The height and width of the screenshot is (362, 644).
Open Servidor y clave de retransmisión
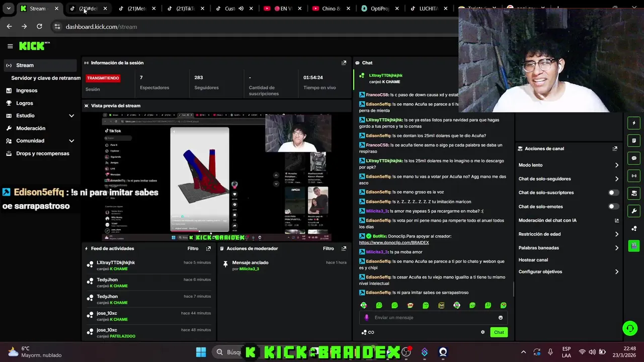tap(46, 78)
